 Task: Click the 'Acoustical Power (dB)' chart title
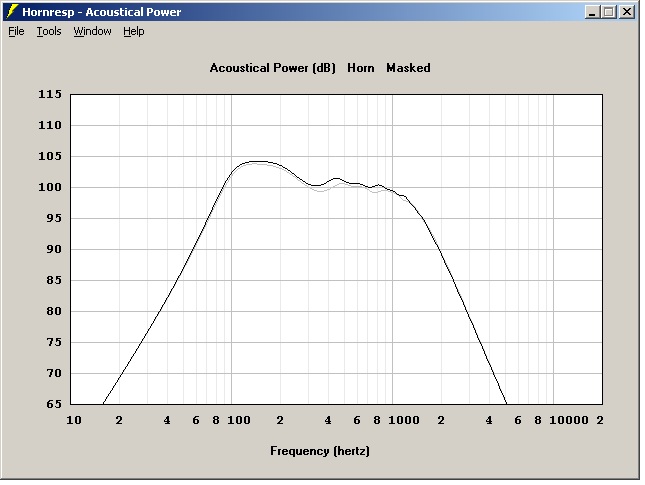(273, 68)
